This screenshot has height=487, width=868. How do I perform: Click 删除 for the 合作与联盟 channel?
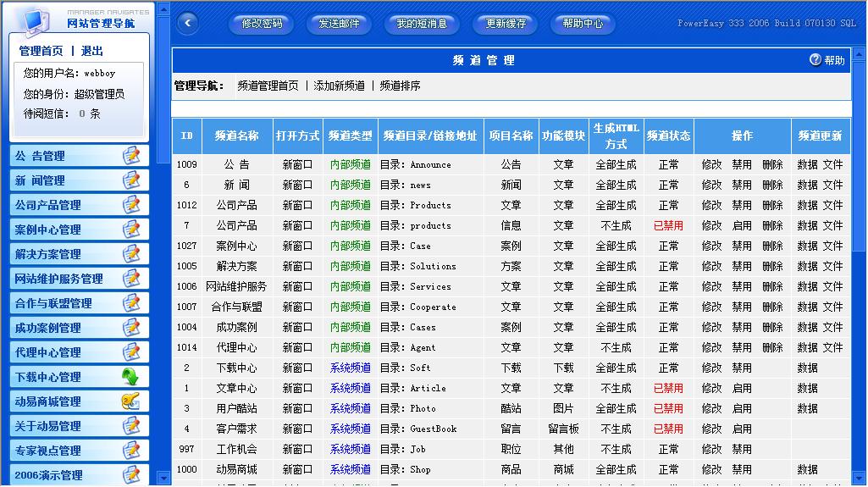click(x=772, y=307)
